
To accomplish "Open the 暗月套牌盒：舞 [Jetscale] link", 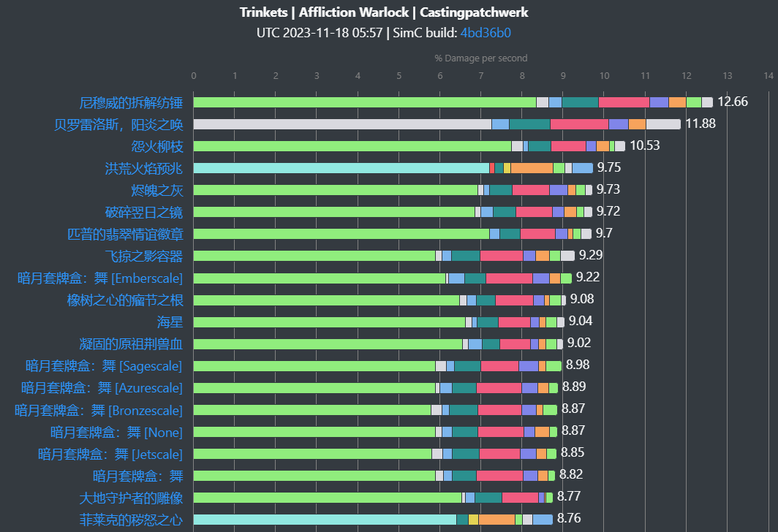I will pos(110,454).
